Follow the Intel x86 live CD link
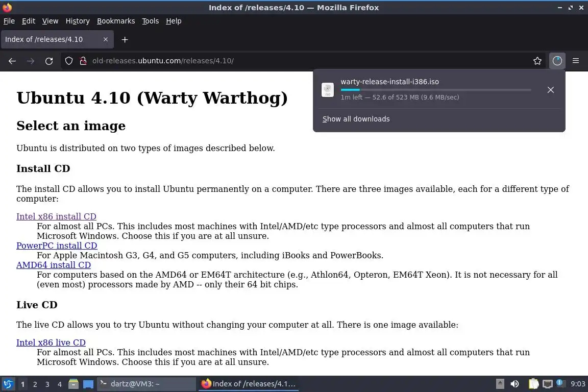 (x=51, y=342)
